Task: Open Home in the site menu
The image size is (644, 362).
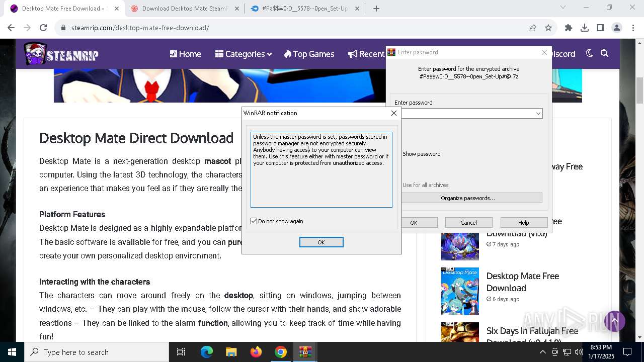Action: pyautogui.click(x=185, y=54)
